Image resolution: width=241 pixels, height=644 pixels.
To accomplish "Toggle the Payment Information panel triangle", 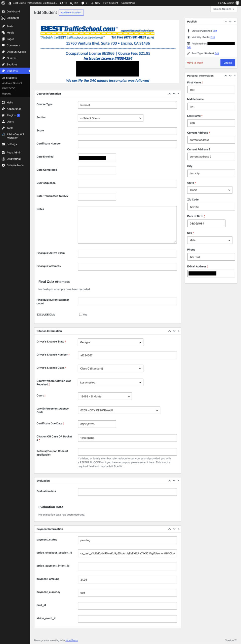I will coord(179,529).
